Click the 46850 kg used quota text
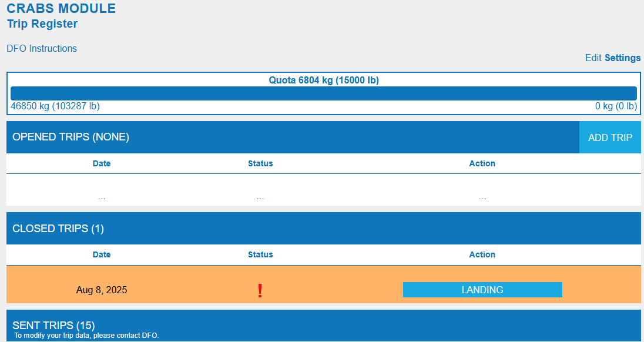 55,106
